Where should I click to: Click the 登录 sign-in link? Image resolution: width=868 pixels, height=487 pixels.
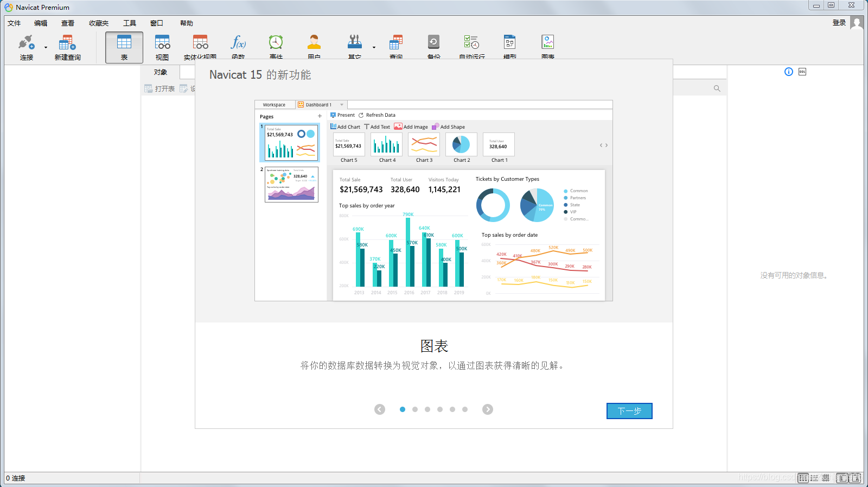(x=839, y=23)
